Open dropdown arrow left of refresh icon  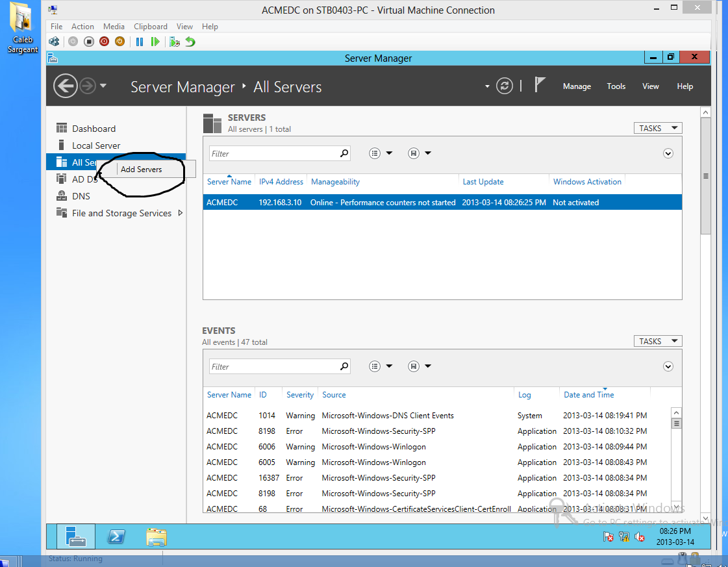point(487,86)
